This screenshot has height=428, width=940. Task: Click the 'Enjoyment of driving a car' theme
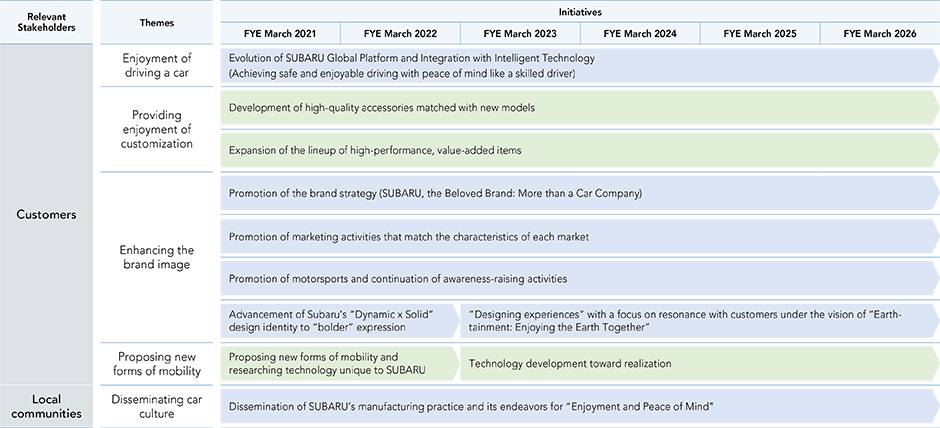(157, 66)
